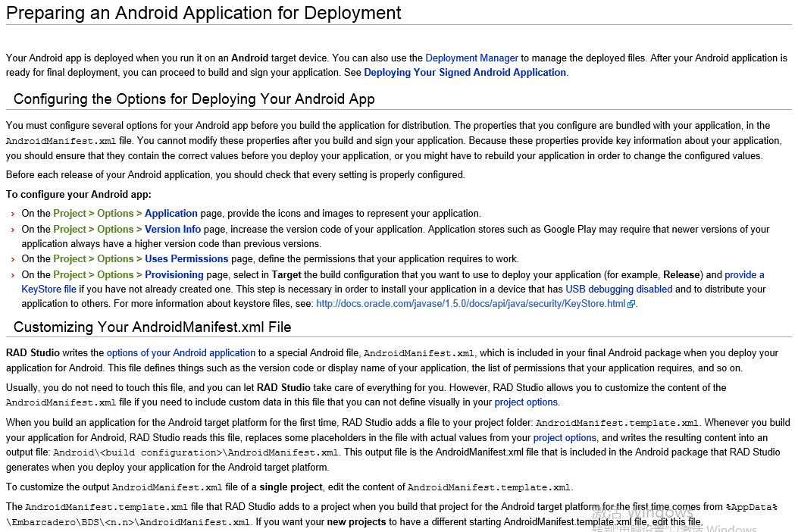
Task: Open the Deployment Manager link
Action: 472,58
